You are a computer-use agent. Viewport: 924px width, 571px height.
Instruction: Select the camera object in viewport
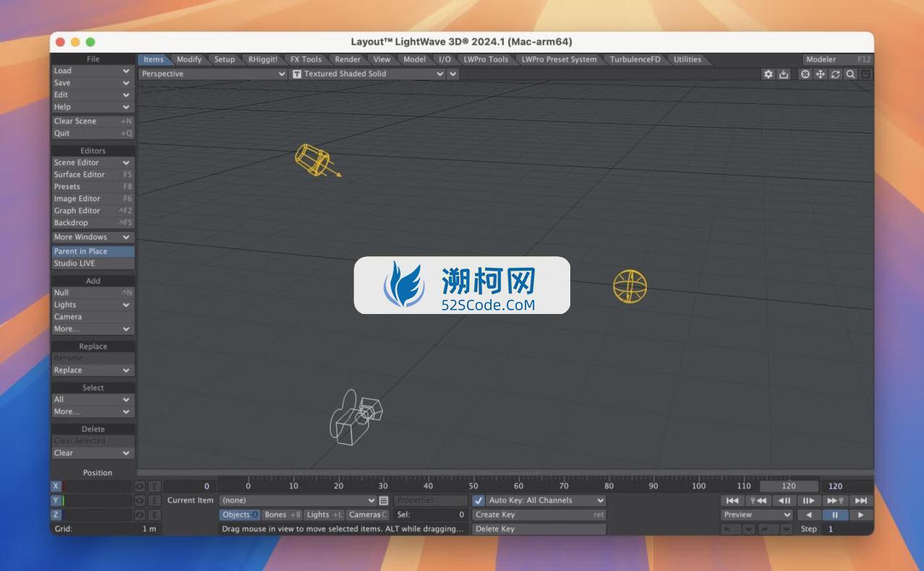[355, 417]
